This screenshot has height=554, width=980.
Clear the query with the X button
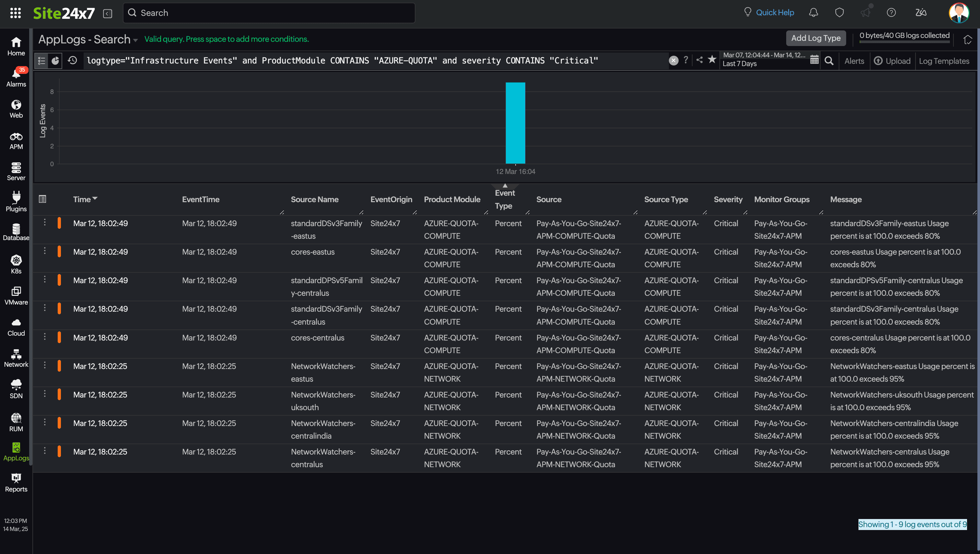pos(673,61)
